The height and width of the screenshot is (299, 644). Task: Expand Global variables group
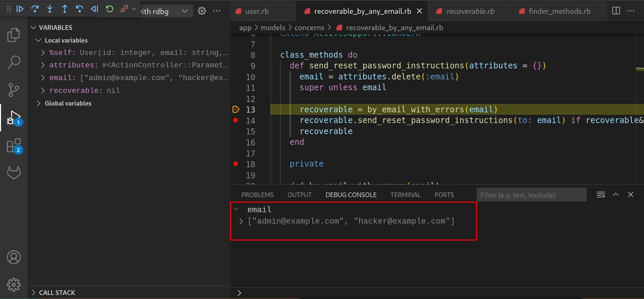39,103
